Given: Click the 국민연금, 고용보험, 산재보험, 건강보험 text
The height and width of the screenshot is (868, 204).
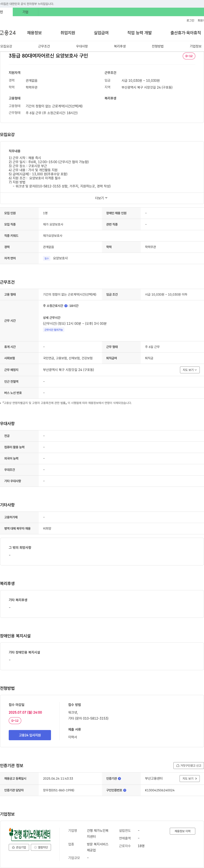Looking at the screenshot, I should coord(68,358).
